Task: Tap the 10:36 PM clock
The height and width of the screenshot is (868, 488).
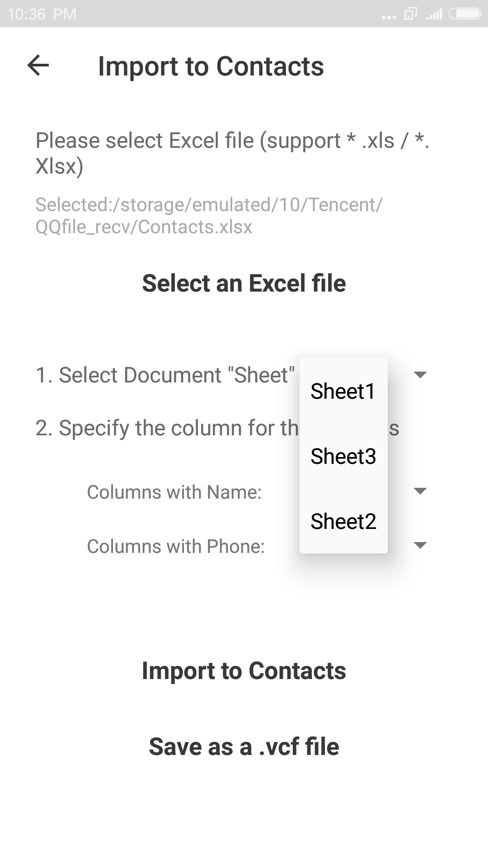Action: 42,14
